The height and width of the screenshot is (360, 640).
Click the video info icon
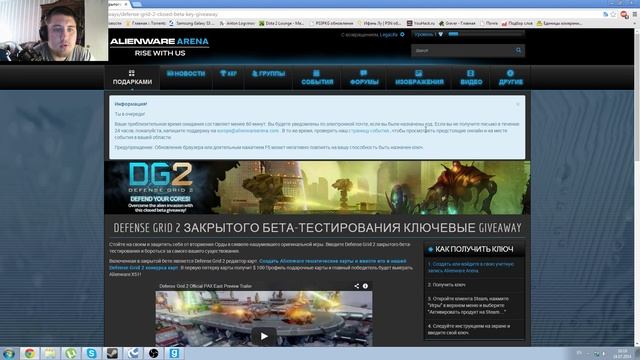coord(365,286)
